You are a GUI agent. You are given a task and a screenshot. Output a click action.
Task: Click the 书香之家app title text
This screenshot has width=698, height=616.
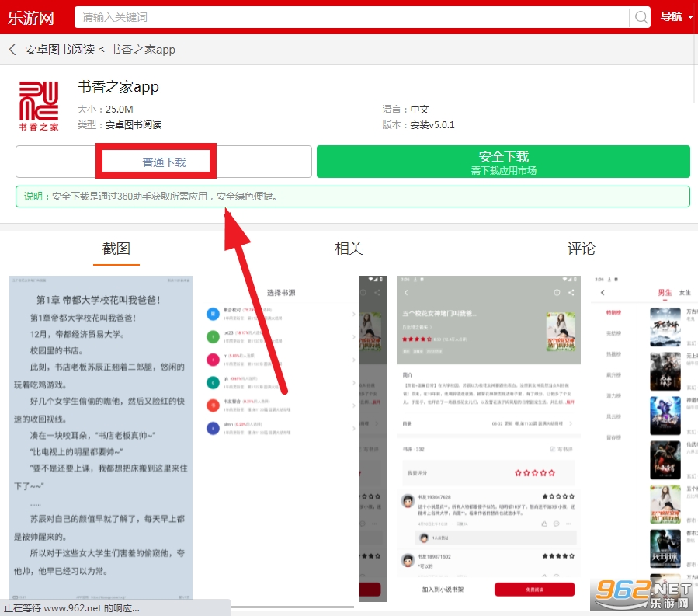(x=119, y=86)
